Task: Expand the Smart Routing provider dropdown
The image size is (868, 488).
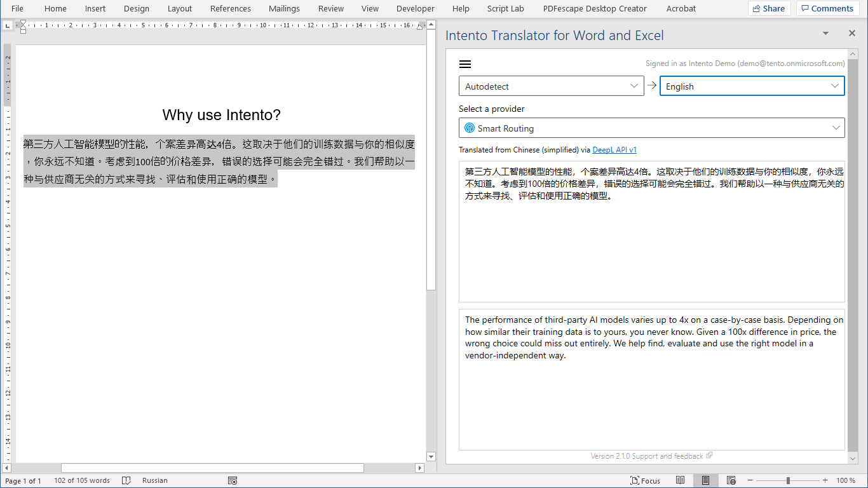Action: tap(652, 128)
